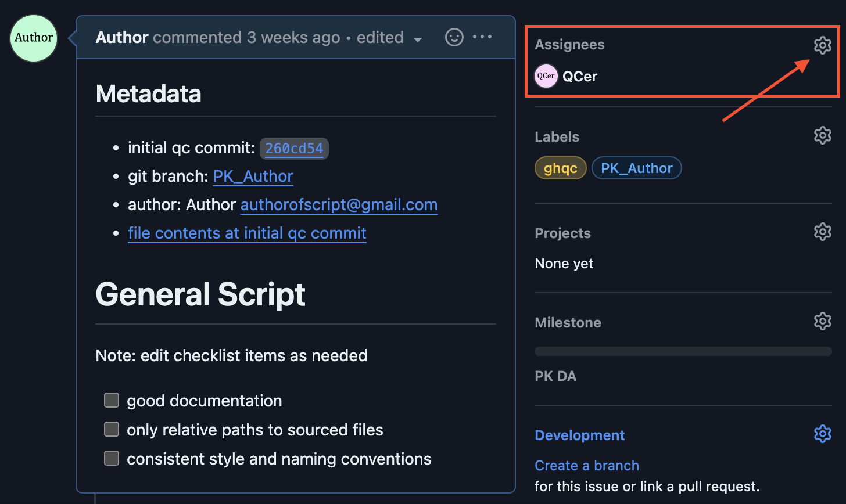Open the Milestone gear settings
This screenshot has height=504, width=846.
tap(822, 321)
